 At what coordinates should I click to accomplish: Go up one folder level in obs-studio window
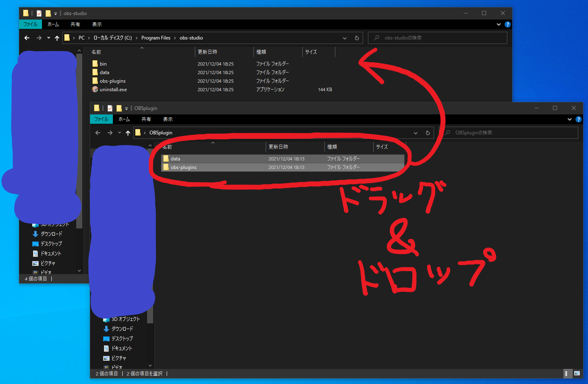point(57,38)
